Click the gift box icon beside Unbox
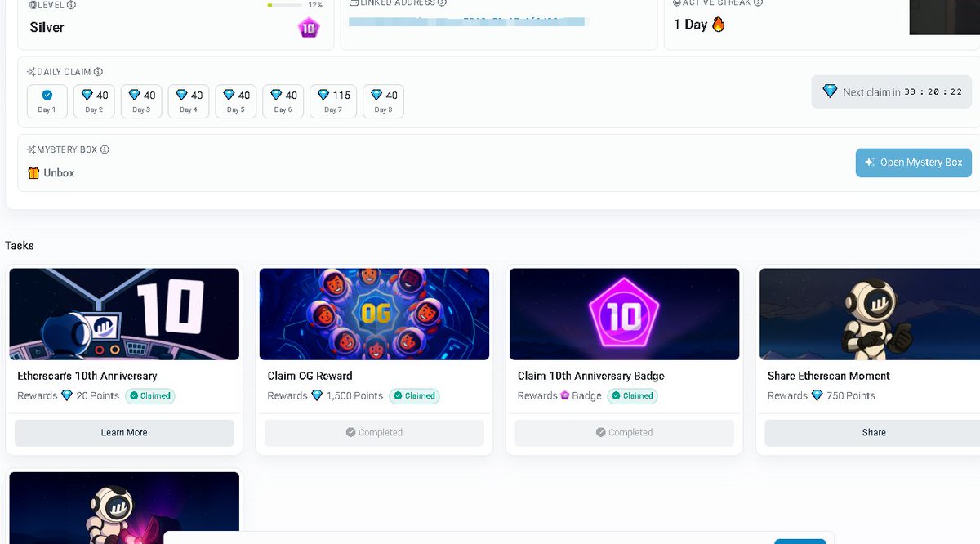The image size is (980, 544). [33, 172]
